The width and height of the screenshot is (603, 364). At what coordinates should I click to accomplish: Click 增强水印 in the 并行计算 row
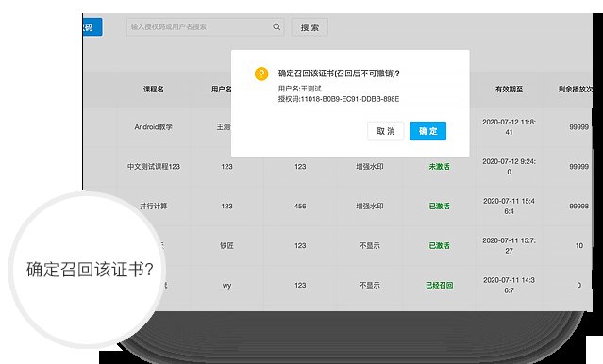point(370,206)
